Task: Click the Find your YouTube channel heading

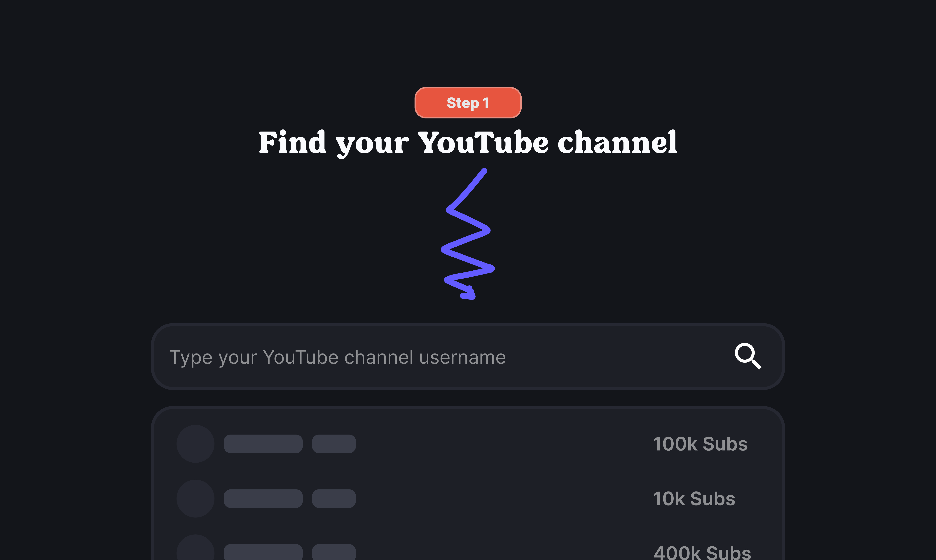Action: coord(468,143)
